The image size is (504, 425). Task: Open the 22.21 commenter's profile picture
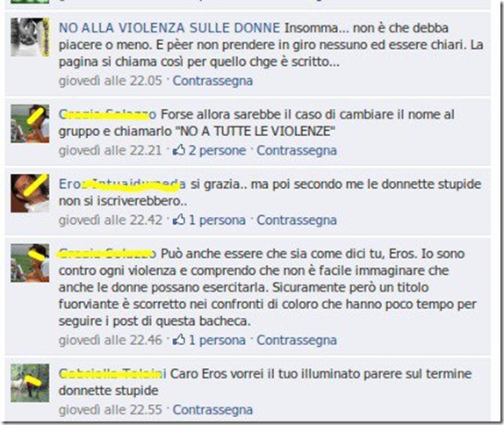click(x=30, y=124)
